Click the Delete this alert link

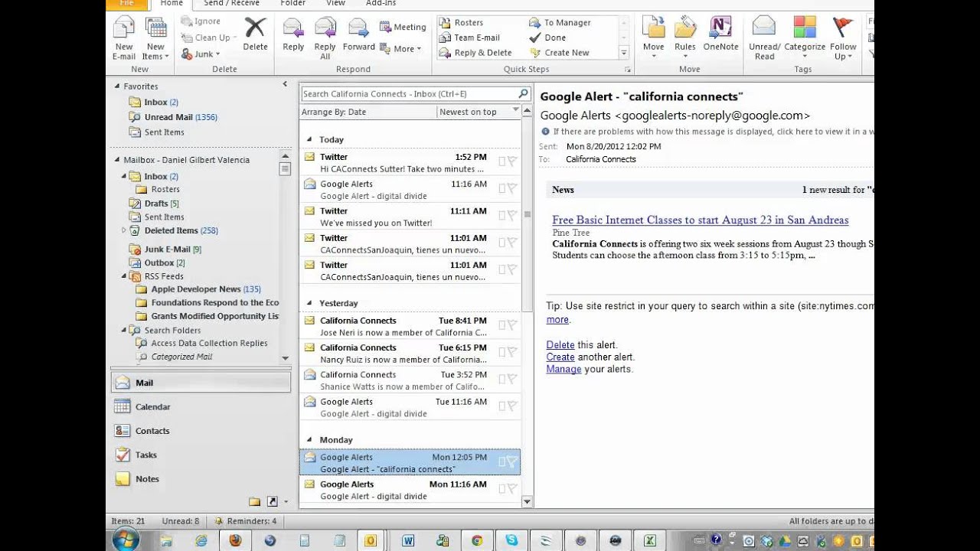pos(560,345)
